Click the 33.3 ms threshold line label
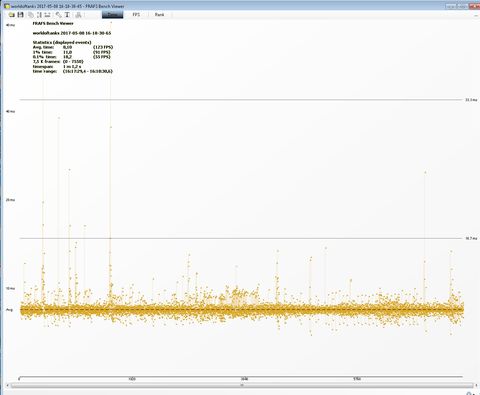 [471, 100]
